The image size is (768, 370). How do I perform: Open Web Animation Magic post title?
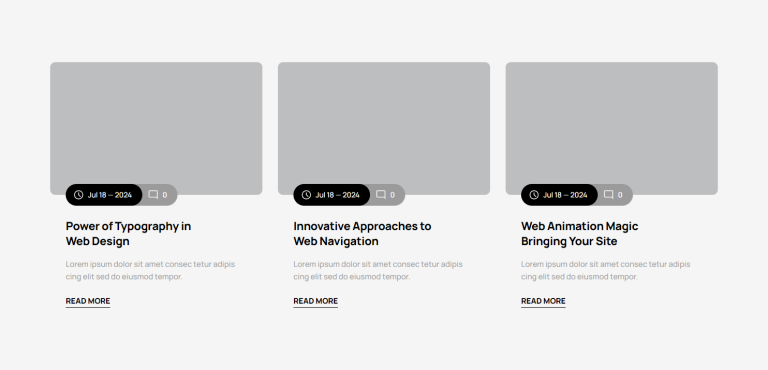(x=579, y=234)
